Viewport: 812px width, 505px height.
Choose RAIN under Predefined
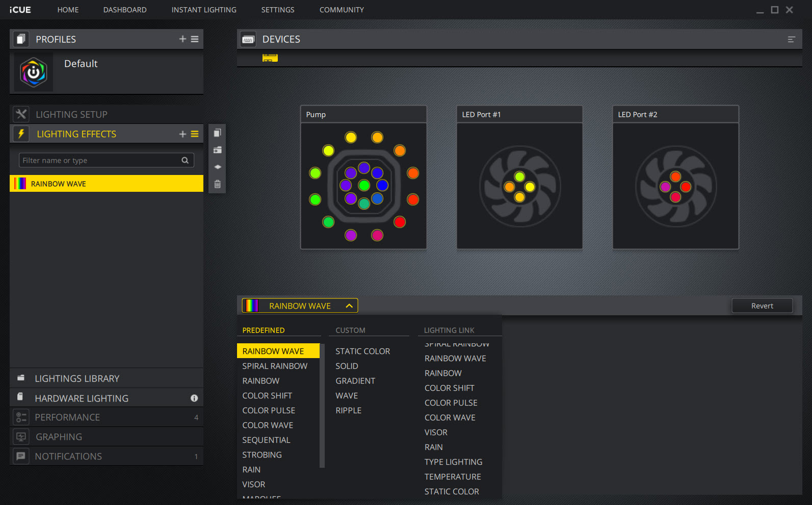(x=251, y=469)
